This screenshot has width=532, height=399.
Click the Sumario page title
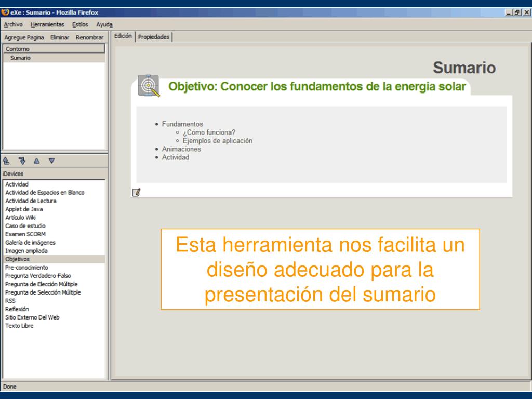[464, 68]
